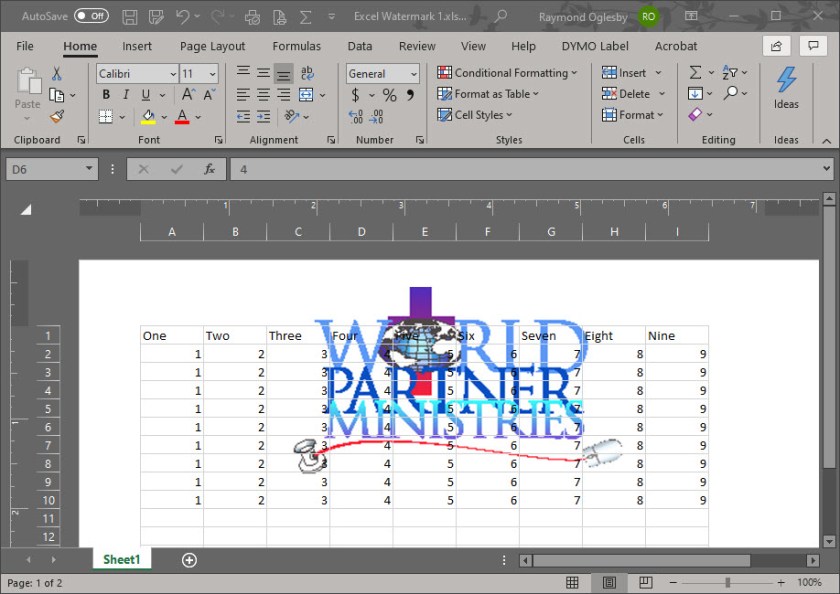This screenshot has height=594, width=840.
Task: Open the Calibri font dropdown
Action: point(171,72)
